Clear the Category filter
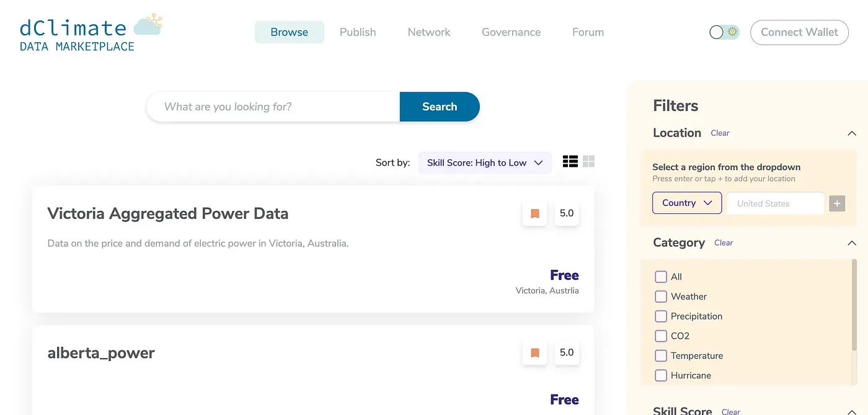 point(724,243)
